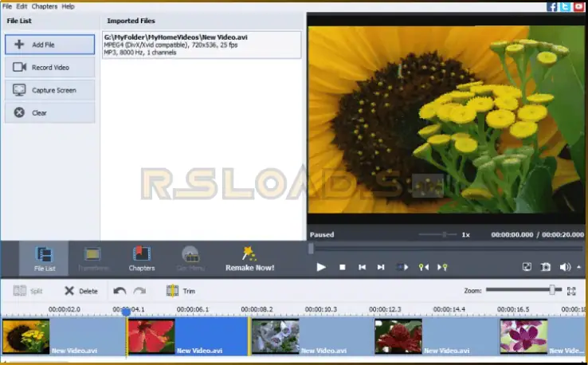Jump to the previous frame
The width and height of the screenshot is (588, 365).
click(x=362, y=267)
